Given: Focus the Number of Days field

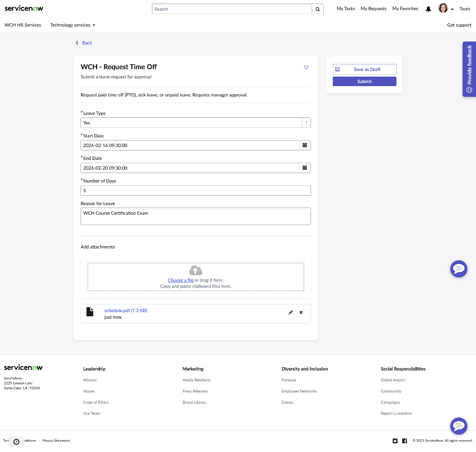Looking at the screenshot, I should coord(196,190).
